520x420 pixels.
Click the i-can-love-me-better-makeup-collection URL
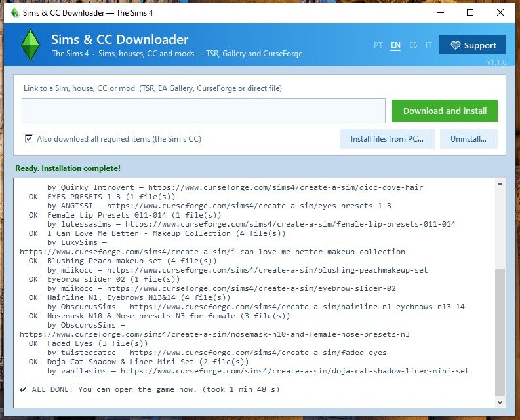point(212,252)
